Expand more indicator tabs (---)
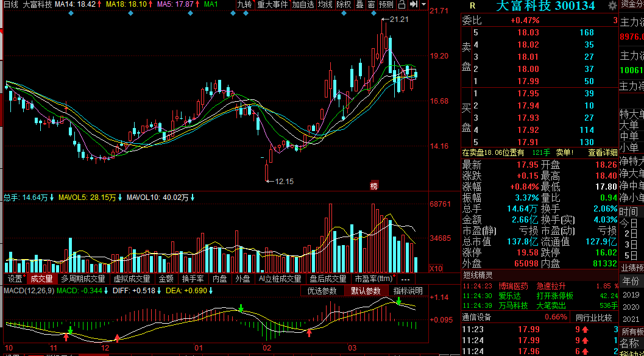The height and width of the screenshot is (356, 644). (406, 279)
